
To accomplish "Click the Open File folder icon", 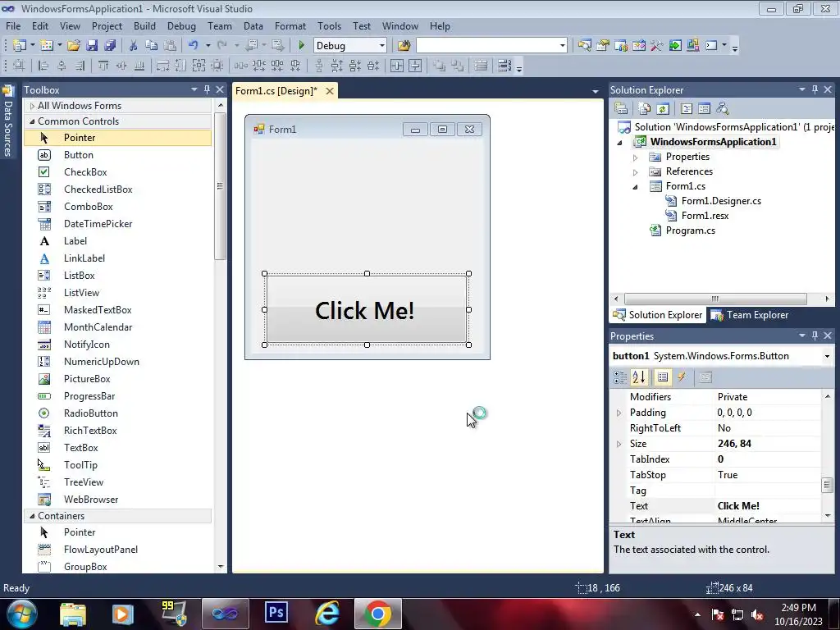I will (73, 46).
